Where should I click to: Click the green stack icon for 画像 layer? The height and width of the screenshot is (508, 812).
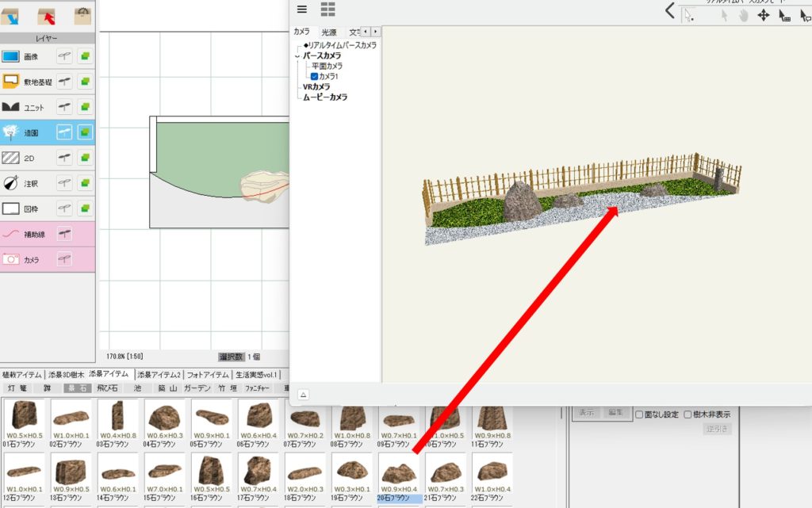pos(85,56)
